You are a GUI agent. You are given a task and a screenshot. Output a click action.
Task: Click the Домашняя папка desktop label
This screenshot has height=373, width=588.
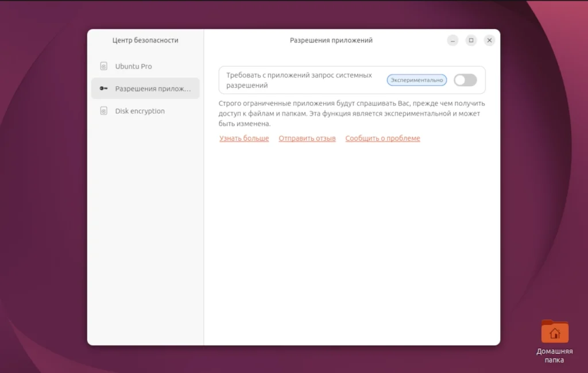(x=554, y=355)
